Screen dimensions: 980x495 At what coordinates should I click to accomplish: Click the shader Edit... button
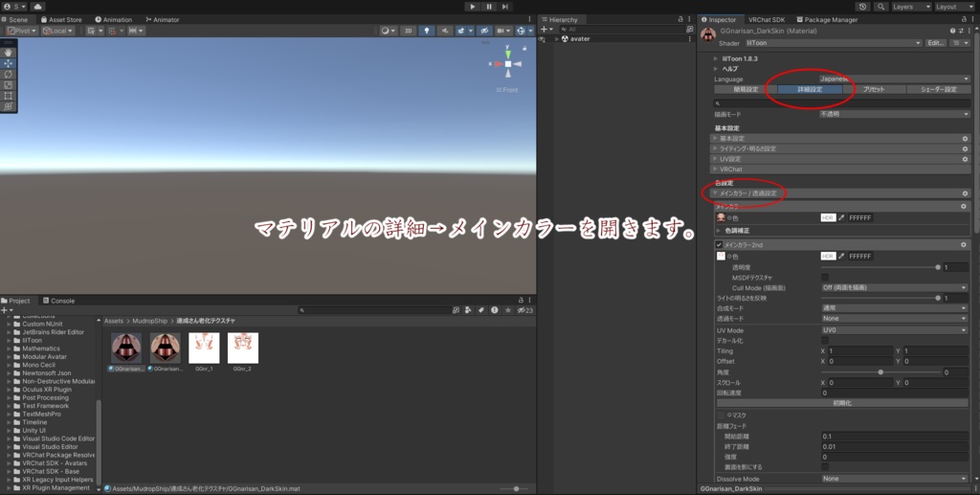(x=936, y=43)
